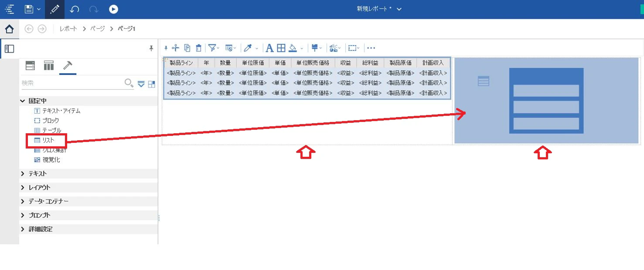Image resolution: width=644 pixels, height=270 pixels.
Task: Pin the side panel with pushpin icon
Action: click(151, 48)
